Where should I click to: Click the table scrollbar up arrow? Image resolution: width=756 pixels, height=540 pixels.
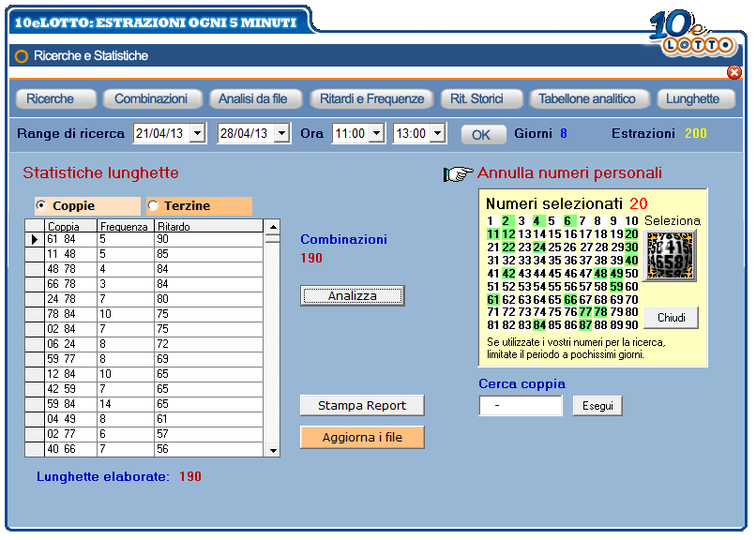tap(273, 226)
